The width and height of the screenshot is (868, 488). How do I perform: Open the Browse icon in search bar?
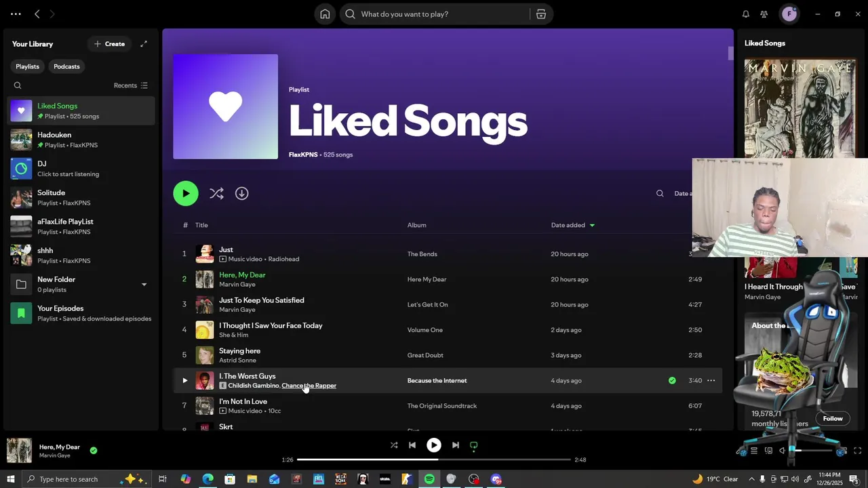coord(541,14)
